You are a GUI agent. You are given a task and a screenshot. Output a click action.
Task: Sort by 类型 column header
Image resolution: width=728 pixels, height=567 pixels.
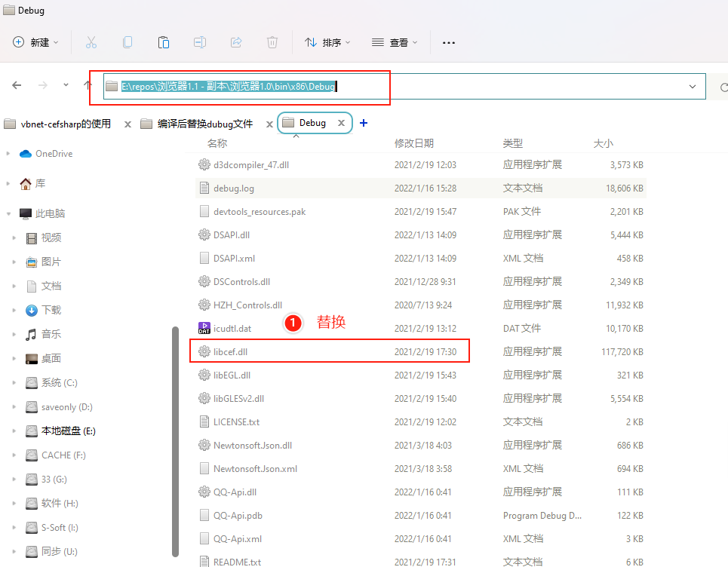coord(513,143)
